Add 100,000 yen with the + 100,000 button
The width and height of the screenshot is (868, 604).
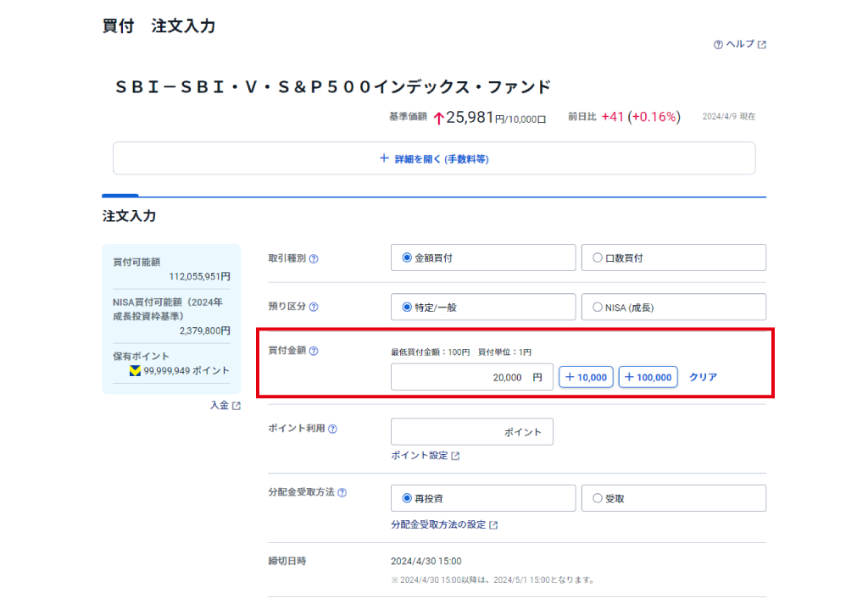(648, 377)
